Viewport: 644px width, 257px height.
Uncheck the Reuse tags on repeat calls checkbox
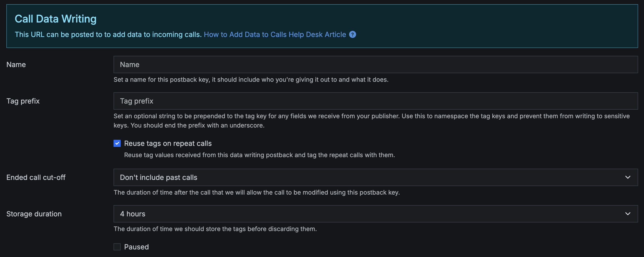tap(117, 143)
